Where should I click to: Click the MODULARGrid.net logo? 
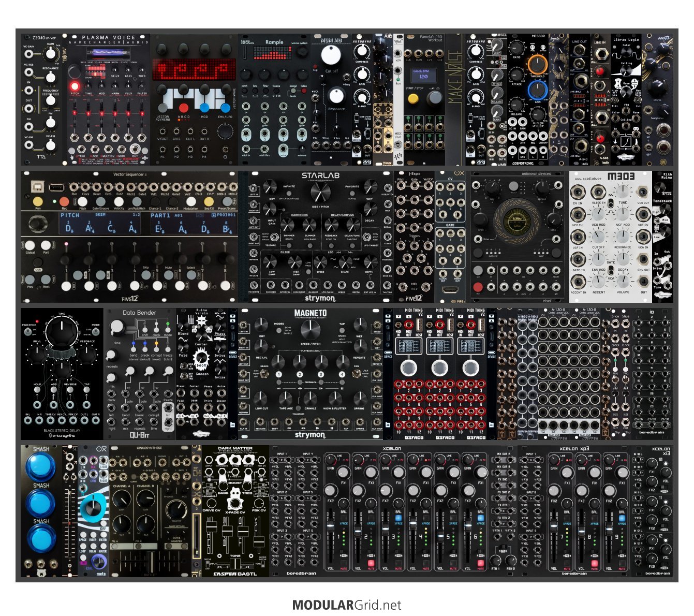coord(347,605)
